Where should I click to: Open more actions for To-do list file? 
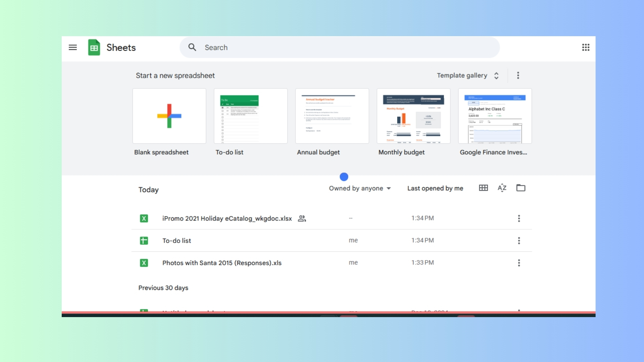tap(519, 241)
